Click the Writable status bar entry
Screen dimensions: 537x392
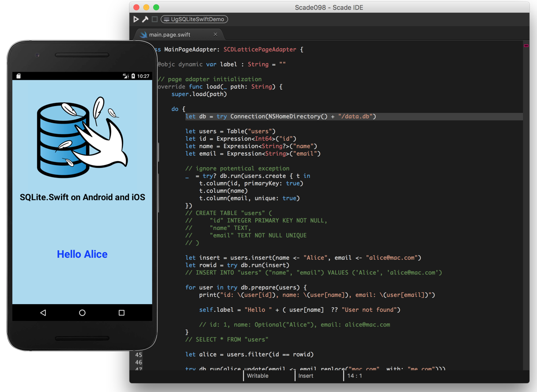click(x=257, y=376)
